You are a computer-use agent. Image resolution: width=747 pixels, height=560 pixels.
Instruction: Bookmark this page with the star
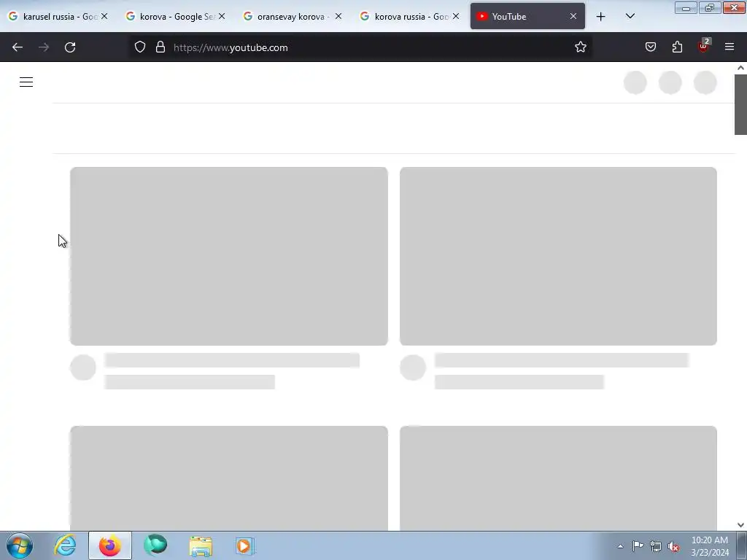click(x=580, y=47)
